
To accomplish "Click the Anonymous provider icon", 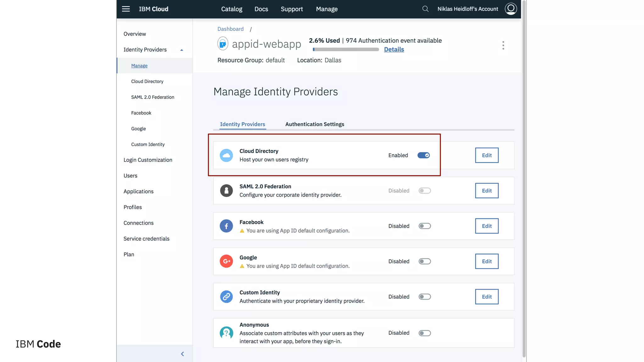I will click(x=226, y=333).
